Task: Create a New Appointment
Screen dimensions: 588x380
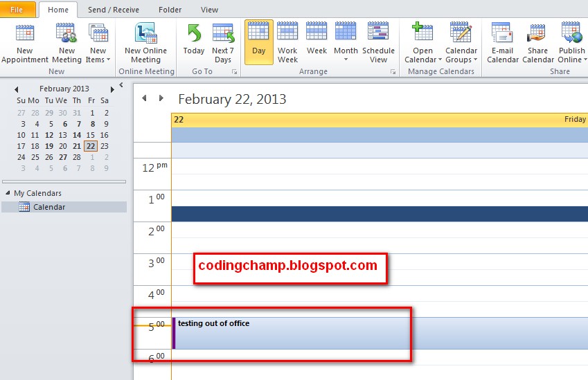Action: point(25,43)
